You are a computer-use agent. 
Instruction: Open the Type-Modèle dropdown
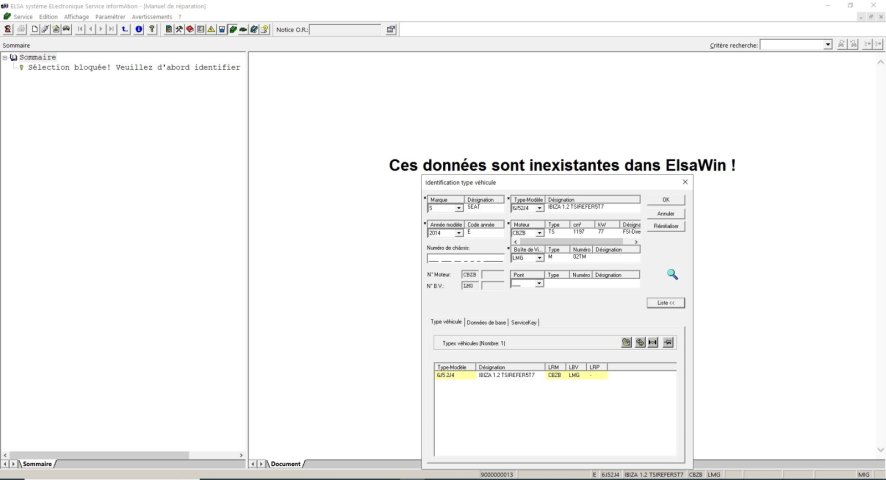pos(539,208)
